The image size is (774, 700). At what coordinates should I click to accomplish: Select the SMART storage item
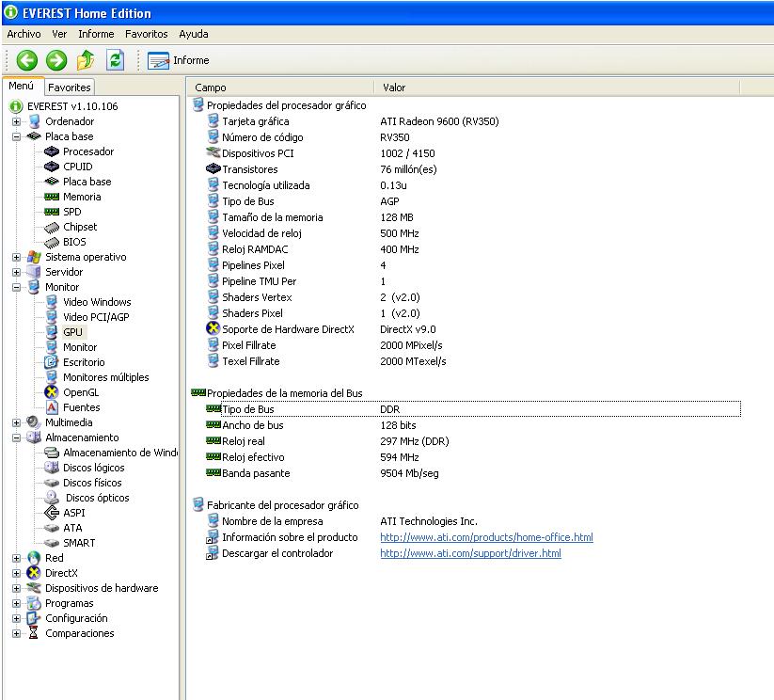tap(79, 543)
